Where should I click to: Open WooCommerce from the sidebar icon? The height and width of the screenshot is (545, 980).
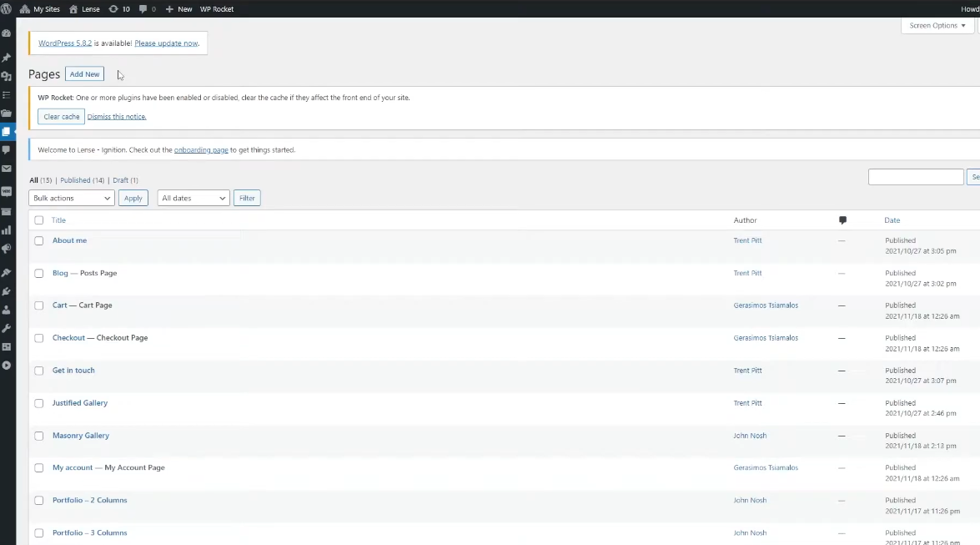pyautogui.click(x=7, y=191)
